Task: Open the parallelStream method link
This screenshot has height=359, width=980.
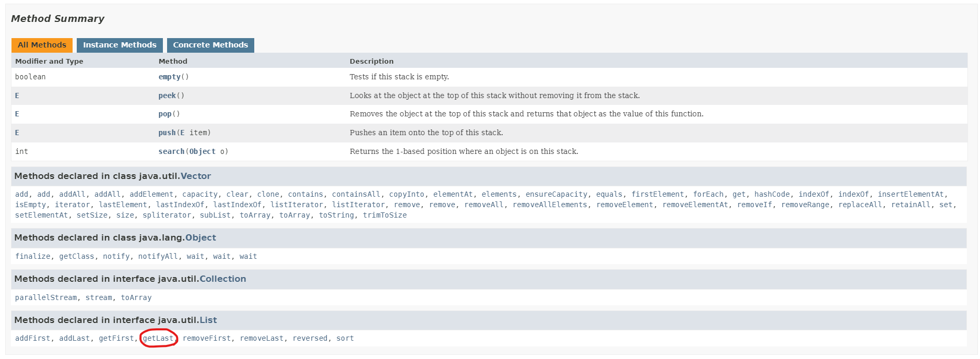Action: tap(46, 297)
